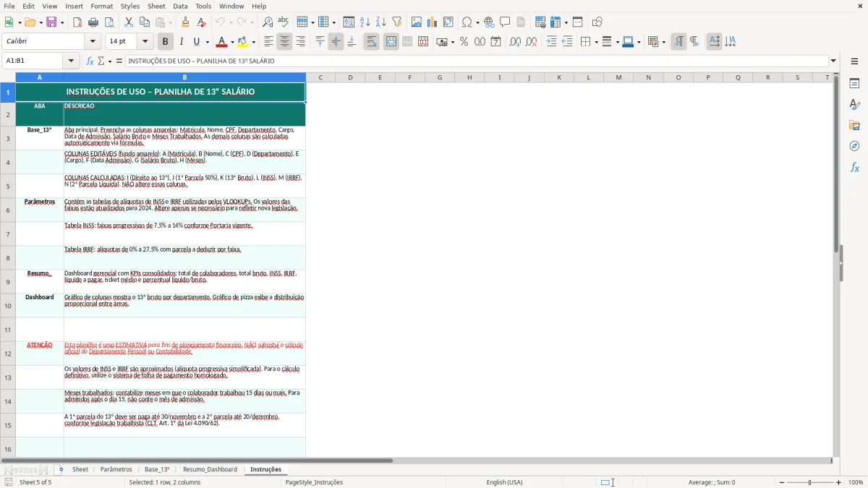Toggle Print Preview
Screen dimensions: 868x488
click(109, 22)
